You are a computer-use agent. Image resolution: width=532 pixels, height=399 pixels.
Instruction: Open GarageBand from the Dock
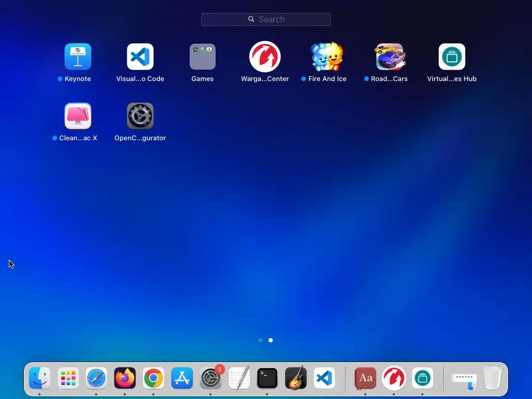pos(296,378)
